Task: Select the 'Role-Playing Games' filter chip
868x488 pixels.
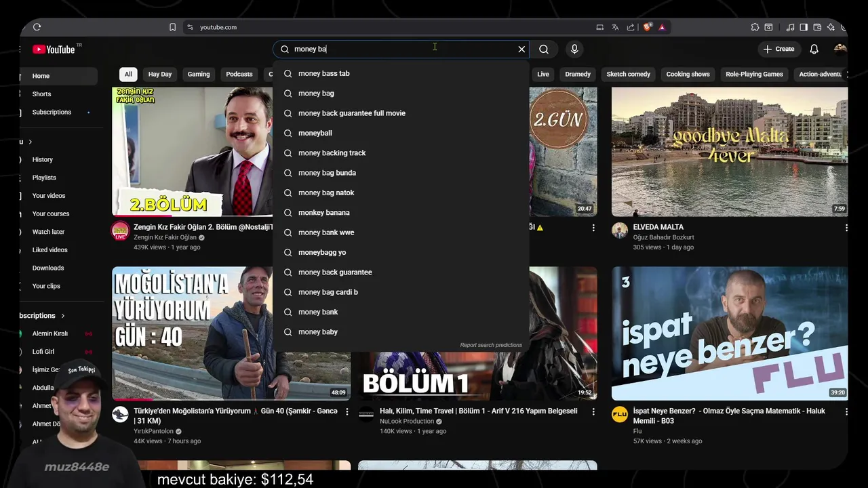Action: click(754, 74)
